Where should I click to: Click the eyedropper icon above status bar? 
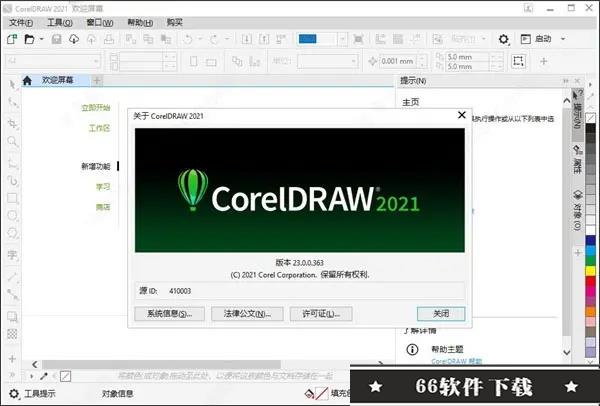pos(44,376)
